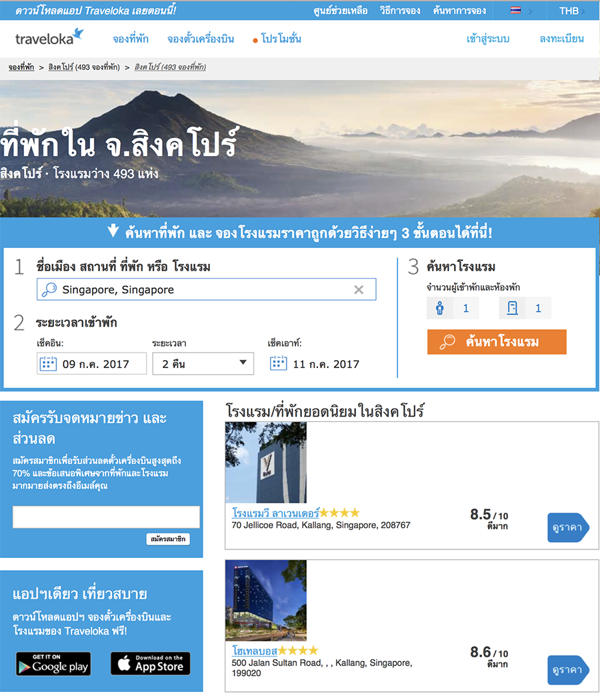
Task: Click the room count door icon
Action: point(512,308)
